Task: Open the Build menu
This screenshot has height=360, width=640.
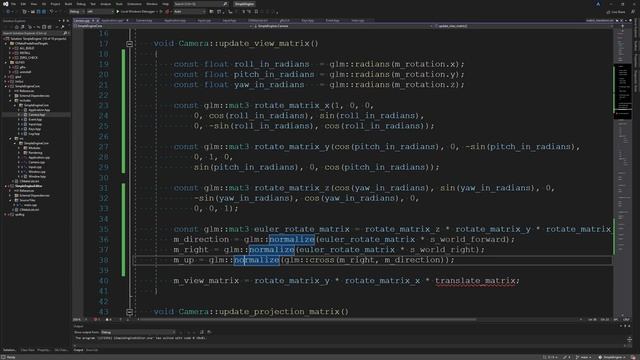Action: point(68,4)
